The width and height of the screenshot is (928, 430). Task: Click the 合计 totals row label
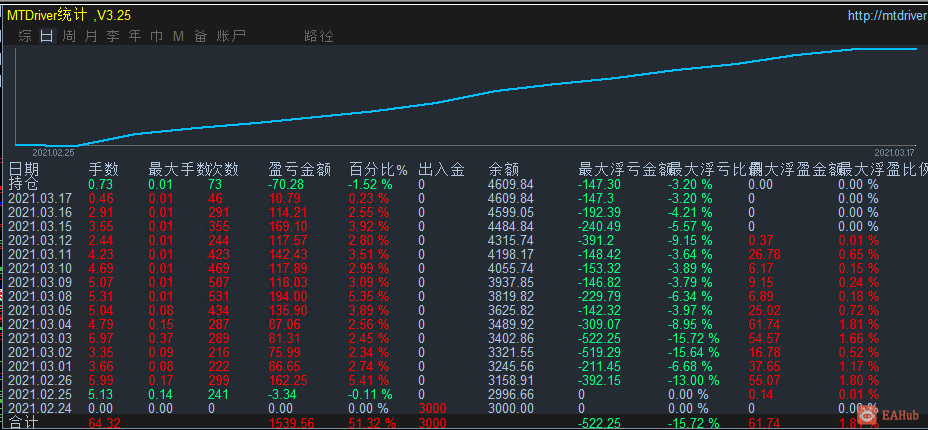(24, 422)
